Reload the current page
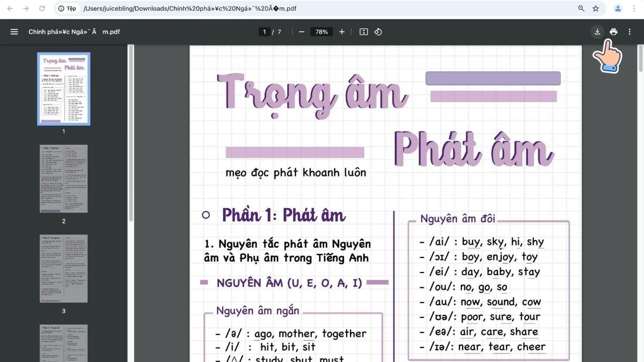644x362 pixels. point(42,9)
